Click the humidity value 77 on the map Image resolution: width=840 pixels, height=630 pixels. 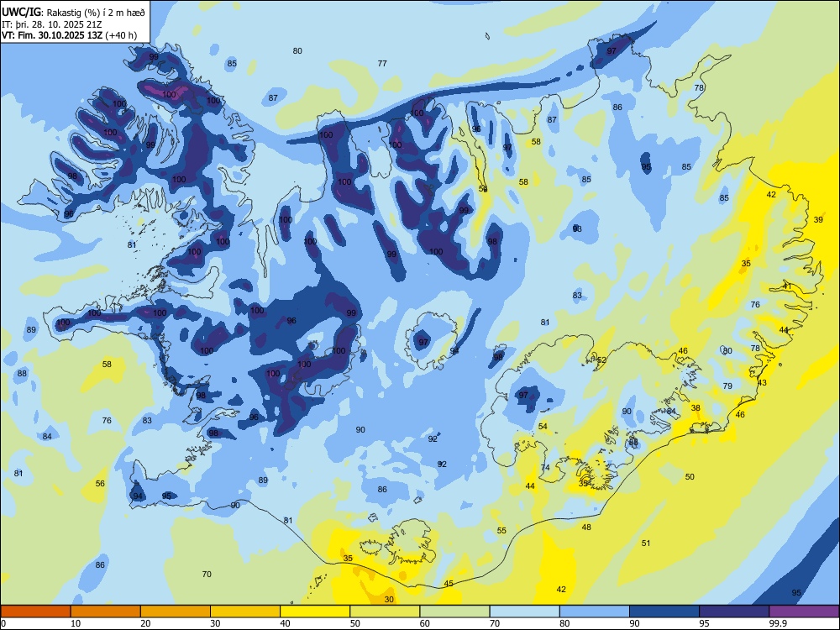point(382,63)
